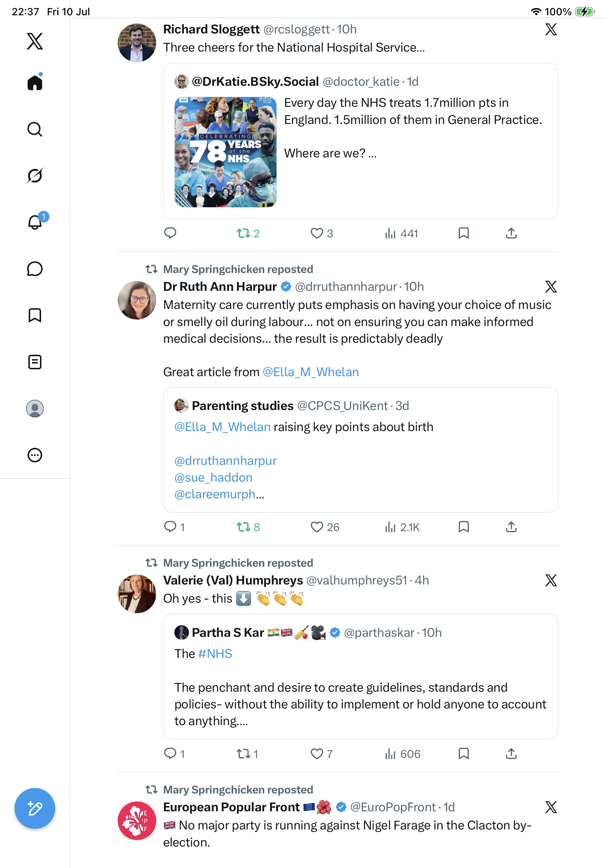Bookmark Richard Sloggett's post

point(464,233)
